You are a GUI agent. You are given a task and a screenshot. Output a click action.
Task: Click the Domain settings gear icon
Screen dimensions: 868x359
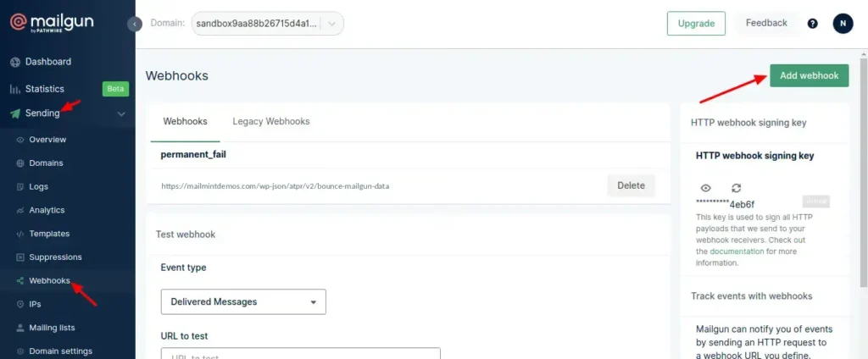[20, 351]
